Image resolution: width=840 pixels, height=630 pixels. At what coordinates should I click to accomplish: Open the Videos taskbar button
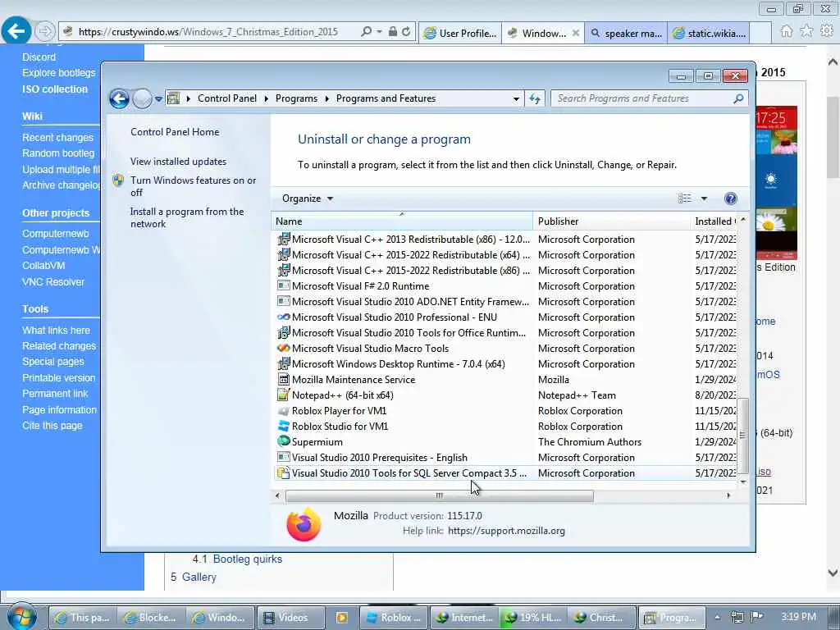click(290, 618)
